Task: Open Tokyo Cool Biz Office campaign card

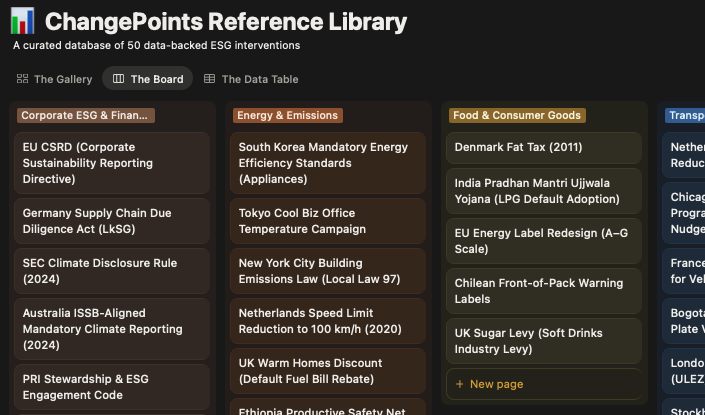Action: [x=327, y=221]
